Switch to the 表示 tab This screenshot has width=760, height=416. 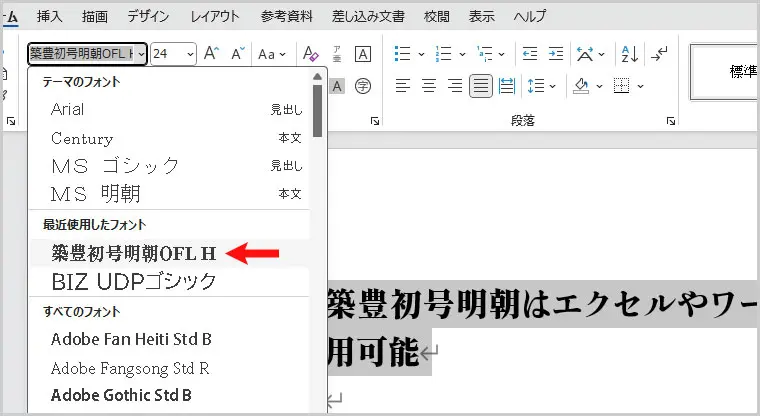click(481, 17)
